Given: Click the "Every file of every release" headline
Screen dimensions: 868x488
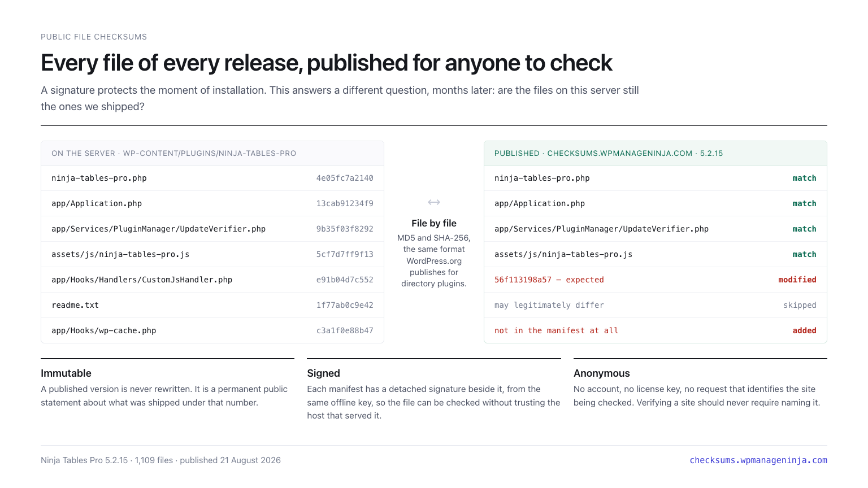Looking at the screenshot, I should pyautogui.click(x=327, y=63).
